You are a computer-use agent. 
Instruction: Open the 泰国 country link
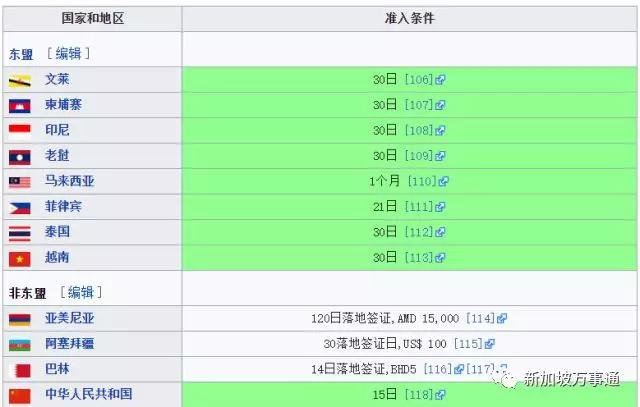tap(57, 232)
